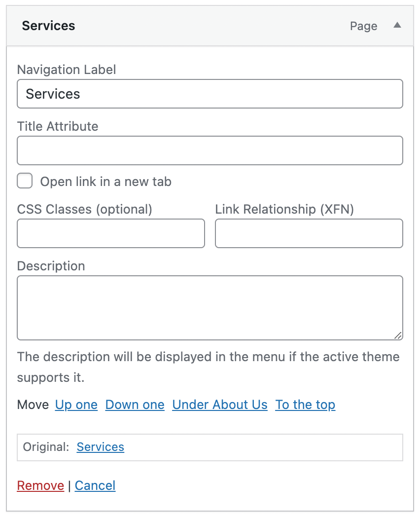Click the Services panel header title
Screen dimensions: 420x519
[x=48, y=26]
